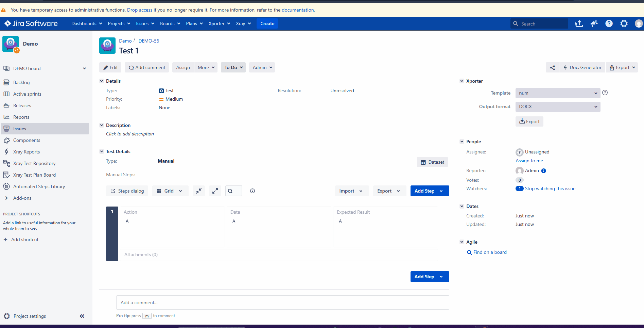644x328 pixels.
Task: Open Components in the sidebar
Action: (x=27, y=140)
